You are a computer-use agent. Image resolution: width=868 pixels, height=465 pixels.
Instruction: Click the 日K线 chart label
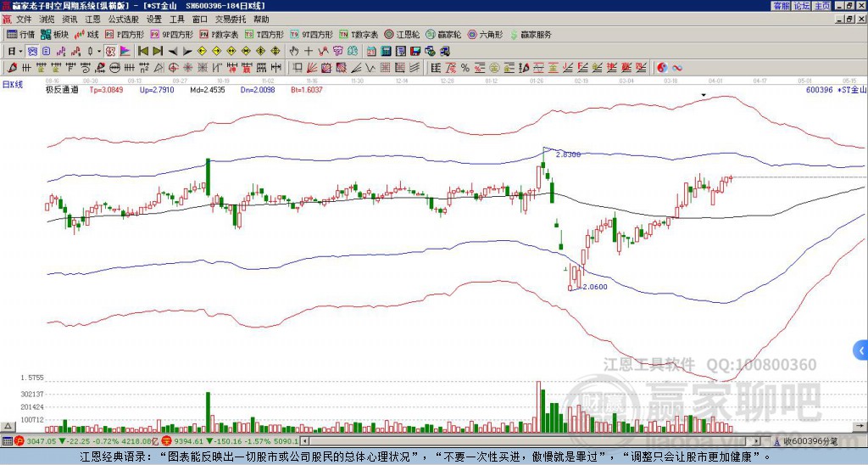(x=14, y=85)
